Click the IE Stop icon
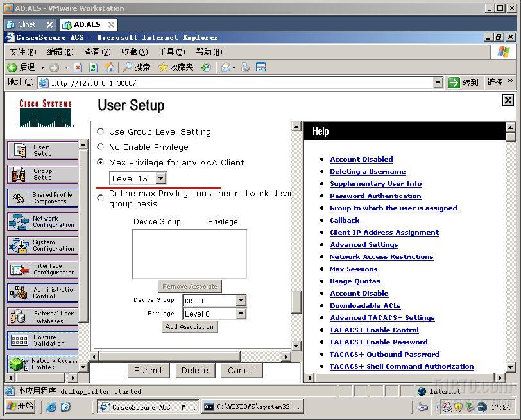The width and height of the screenshot is (521, 420). click(x=78, y=68)
